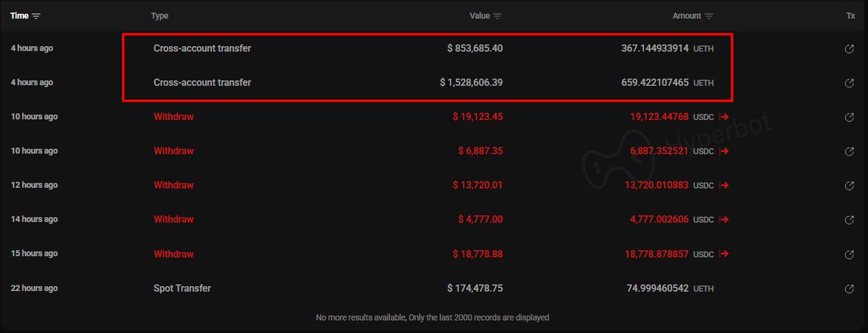Open Tx link for Spot Transfer row
Screen dimensions: 868x333
850,289
